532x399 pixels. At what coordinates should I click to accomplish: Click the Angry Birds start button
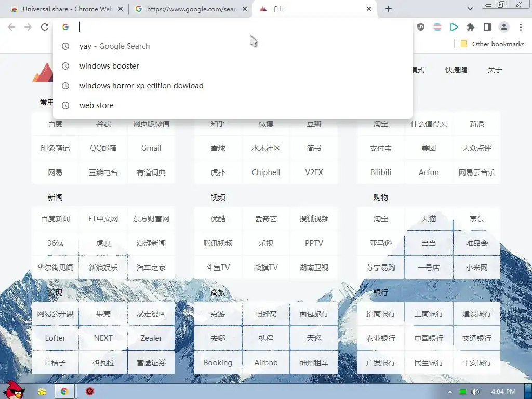point(14,390)
